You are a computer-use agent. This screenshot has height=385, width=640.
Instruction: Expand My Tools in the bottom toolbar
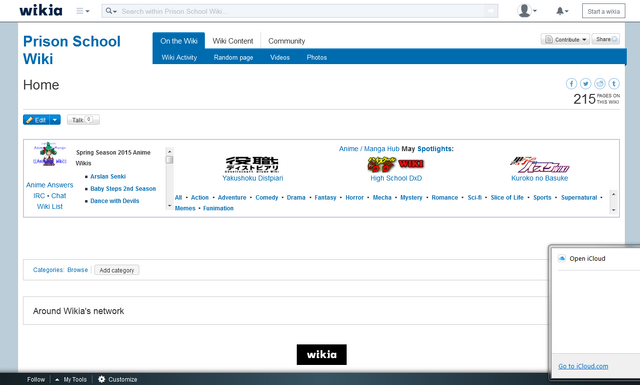[71, 379]
